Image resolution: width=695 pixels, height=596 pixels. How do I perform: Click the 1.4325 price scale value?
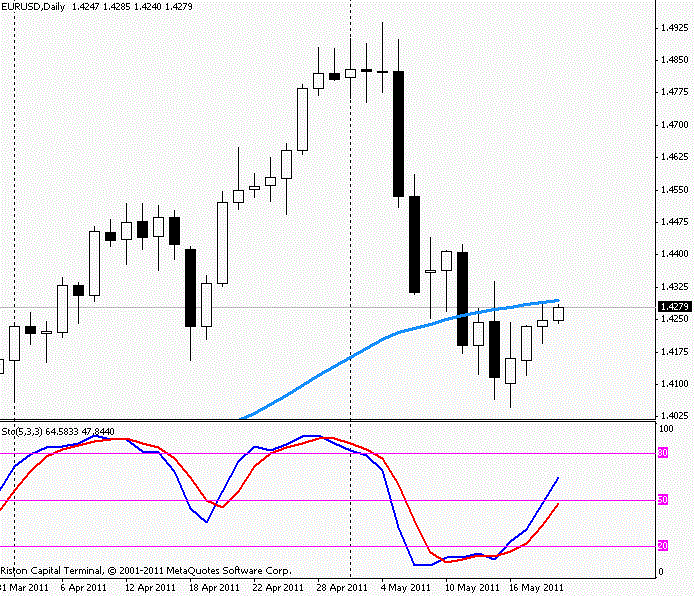(675, 287)
